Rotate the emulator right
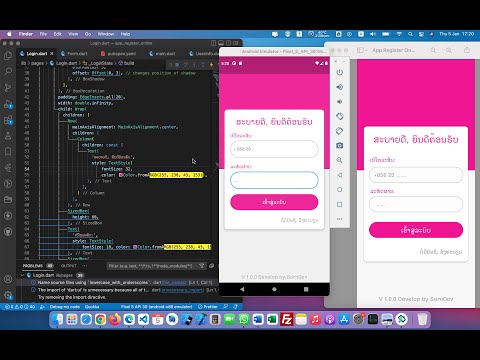Viewport: 480px width, 360px height. click(x=339, y=131)
